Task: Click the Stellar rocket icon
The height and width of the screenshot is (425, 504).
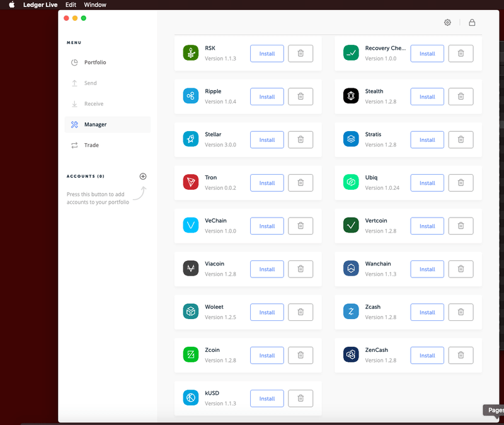Action: point(190,139)
